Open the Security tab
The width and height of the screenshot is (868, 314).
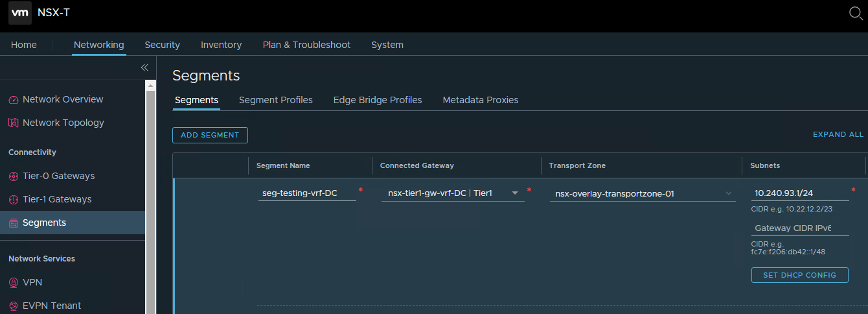pos(162,45)
